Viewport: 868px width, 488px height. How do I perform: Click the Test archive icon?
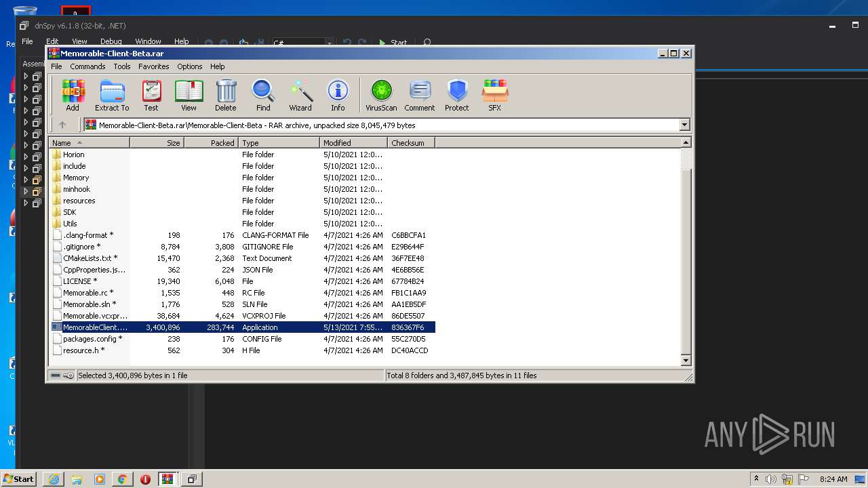click(x=151, y=95)
